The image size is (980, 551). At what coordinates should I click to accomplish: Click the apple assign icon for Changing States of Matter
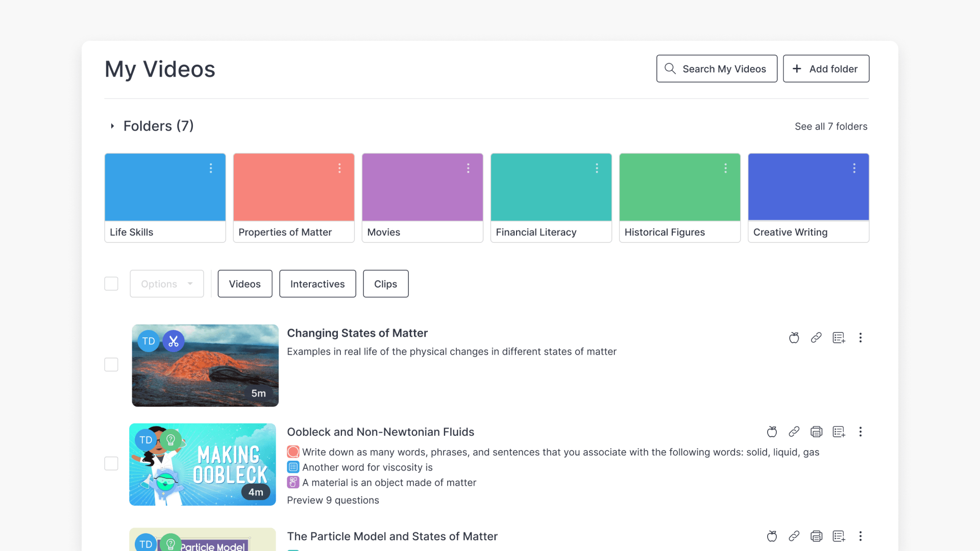(x=794, y=338)
